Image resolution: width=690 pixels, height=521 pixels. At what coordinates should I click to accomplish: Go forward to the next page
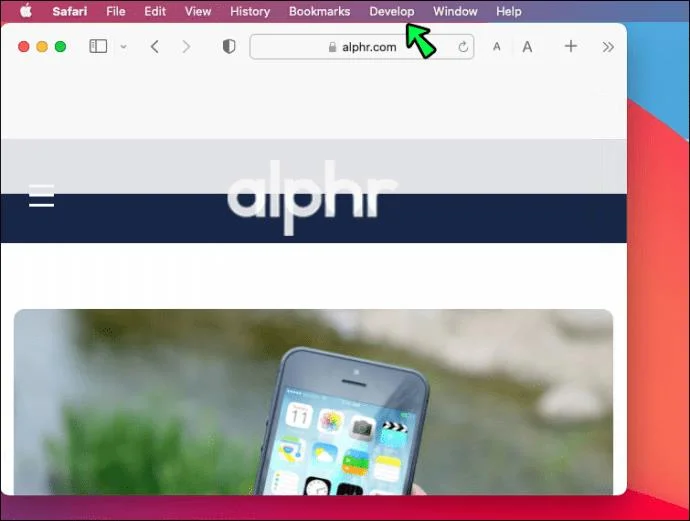pos(186,47)
